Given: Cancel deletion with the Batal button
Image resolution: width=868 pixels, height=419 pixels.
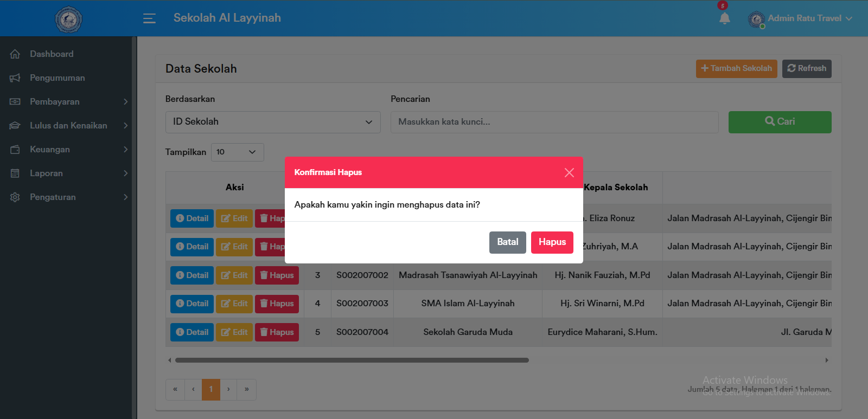Looking at the screenshot, I should click(x=507, y=242).
